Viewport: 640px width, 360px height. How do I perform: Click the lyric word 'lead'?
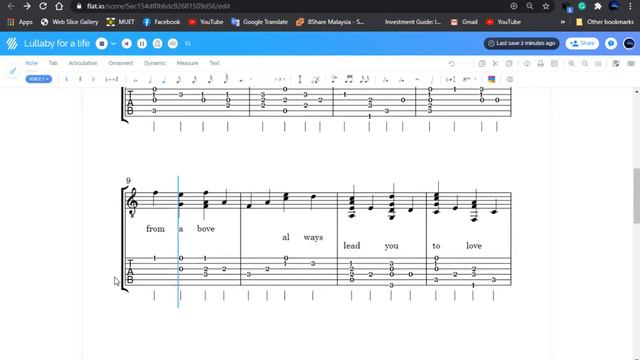352,245
